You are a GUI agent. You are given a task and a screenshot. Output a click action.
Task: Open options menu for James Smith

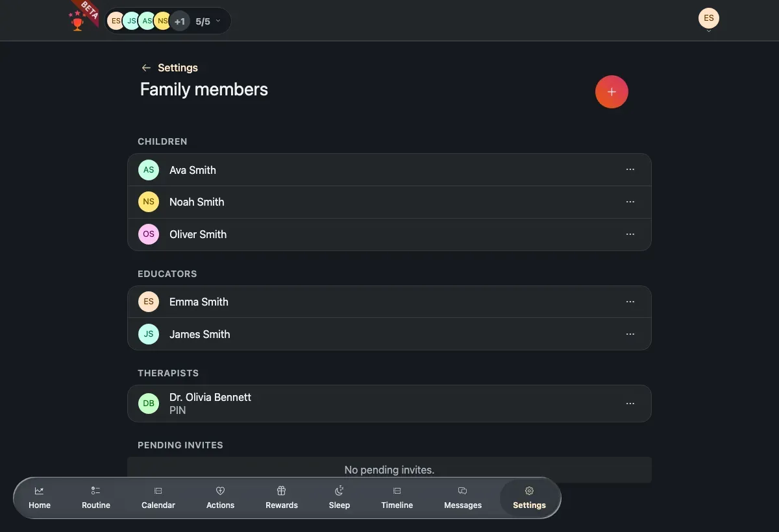[x=630, y=334]
